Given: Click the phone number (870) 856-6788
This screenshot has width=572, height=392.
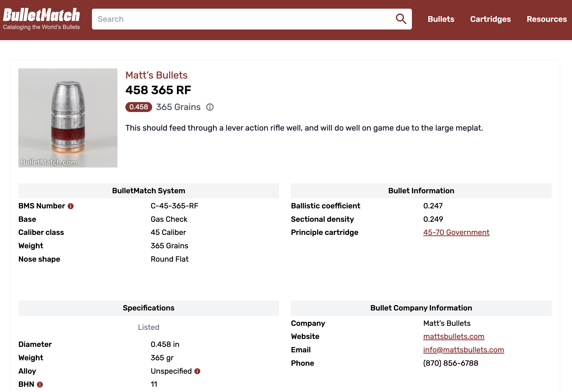Looking at the screenshot, I should tap(451, 363).
